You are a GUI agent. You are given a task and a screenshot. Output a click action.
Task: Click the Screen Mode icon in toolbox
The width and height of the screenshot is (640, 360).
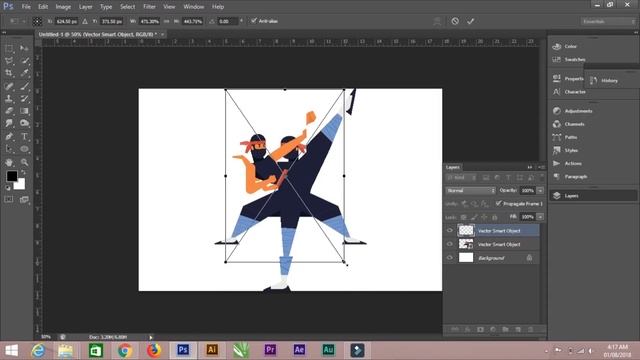click(x=24, y=200)
